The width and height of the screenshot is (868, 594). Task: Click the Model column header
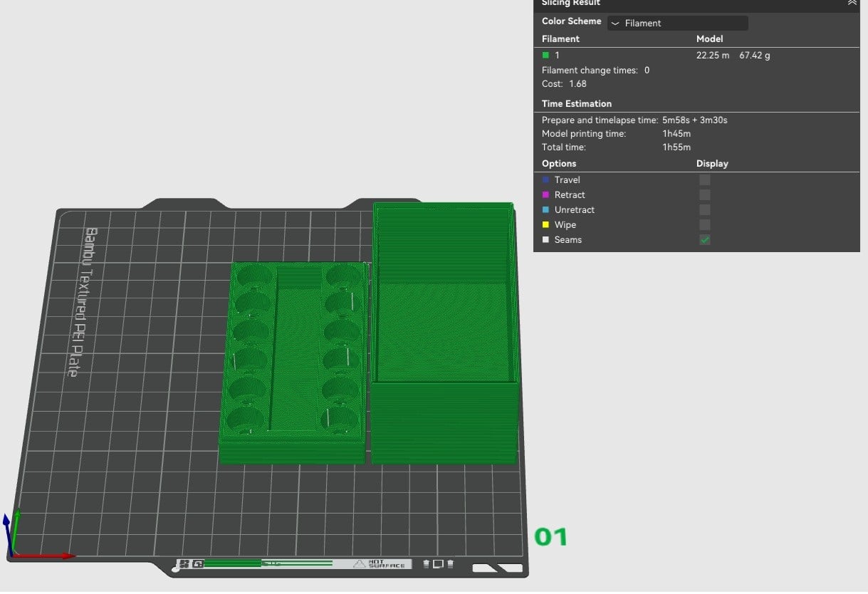point(710,39)
